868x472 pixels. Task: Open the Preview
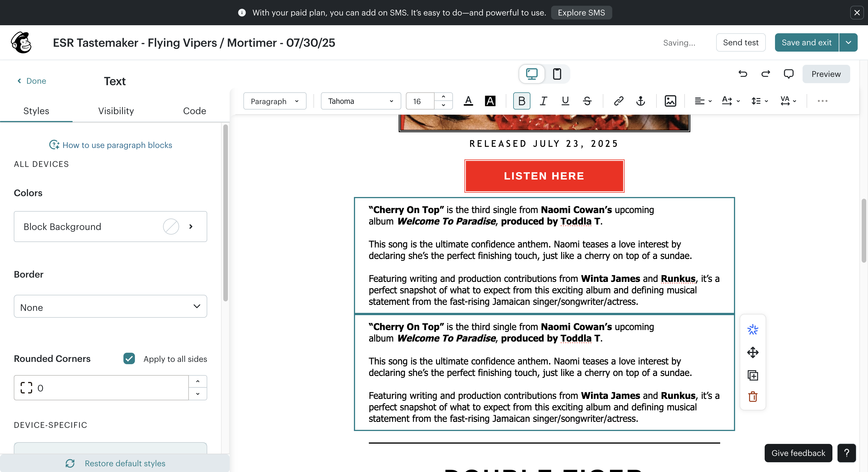826,74
